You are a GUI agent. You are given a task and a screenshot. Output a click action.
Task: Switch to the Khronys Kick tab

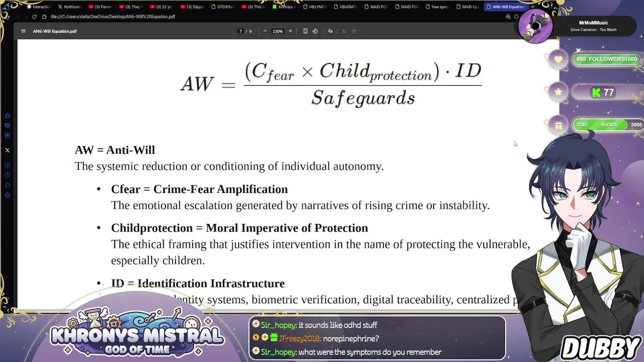[284, 7]
